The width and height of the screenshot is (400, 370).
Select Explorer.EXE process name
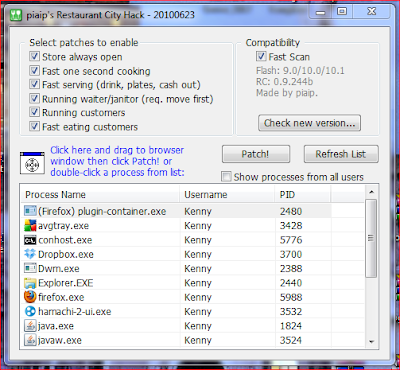(65, 283)
